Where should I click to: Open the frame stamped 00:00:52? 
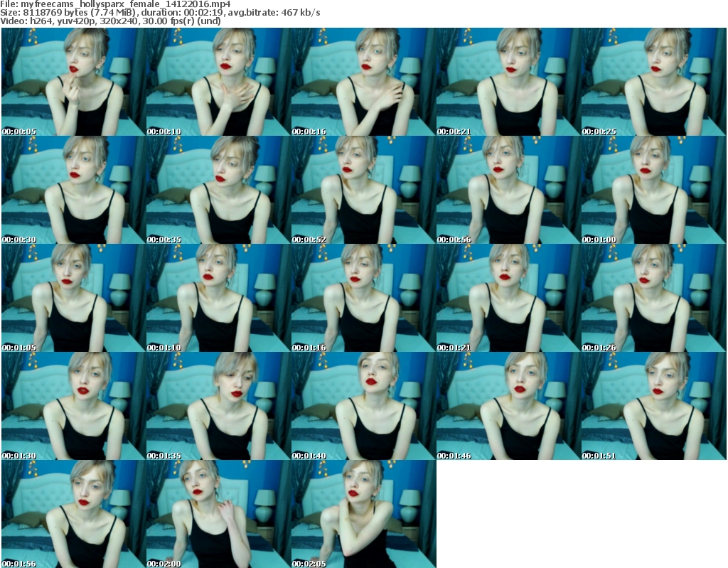pyautogui.click(x=363, y=190)
